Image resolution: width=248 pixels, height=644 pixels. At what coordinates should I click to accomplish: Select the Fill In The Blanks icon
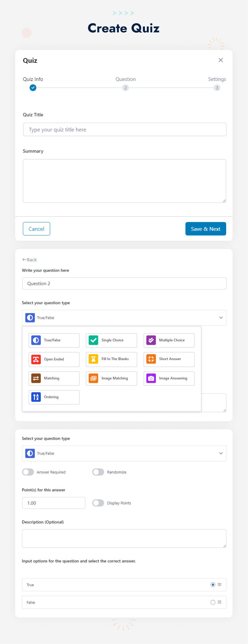tap(93, 359)
